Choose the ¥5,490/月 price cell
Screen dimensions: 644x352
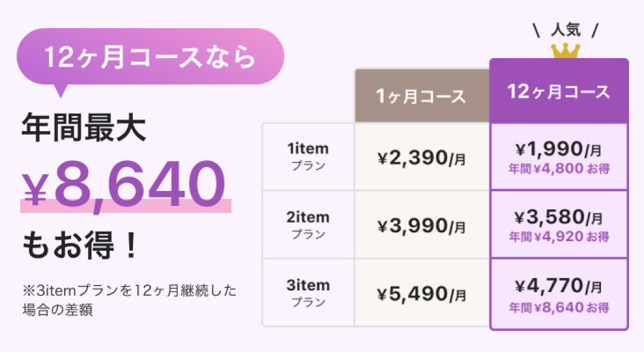click(422, 294)
